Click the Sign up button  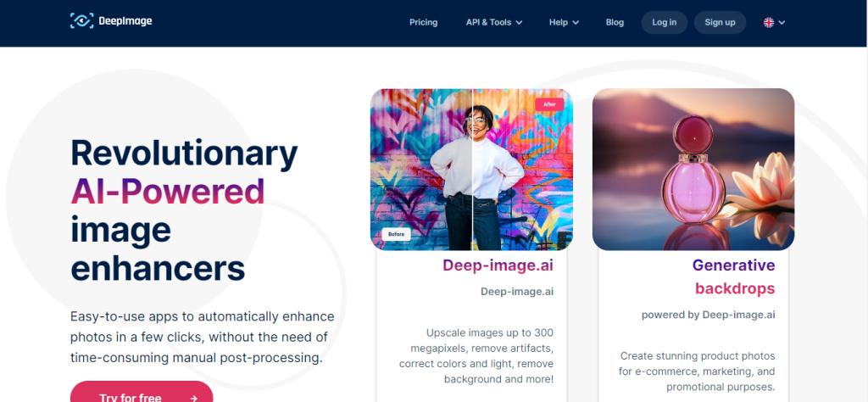[720, 23]
